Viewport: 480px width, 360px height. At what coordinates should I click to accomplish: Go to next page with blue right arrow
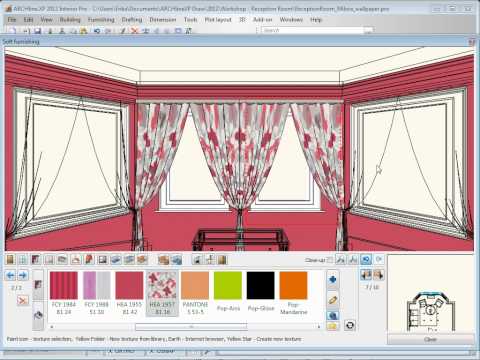tap(23, 275)
